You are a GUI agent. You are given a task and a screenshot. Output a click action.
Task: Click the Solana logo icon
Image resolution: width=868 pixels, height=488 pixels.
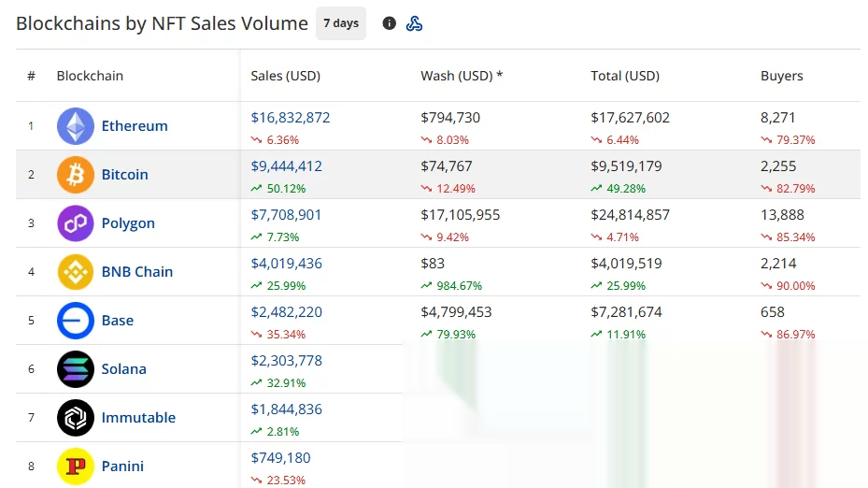(x=76, y=369)
